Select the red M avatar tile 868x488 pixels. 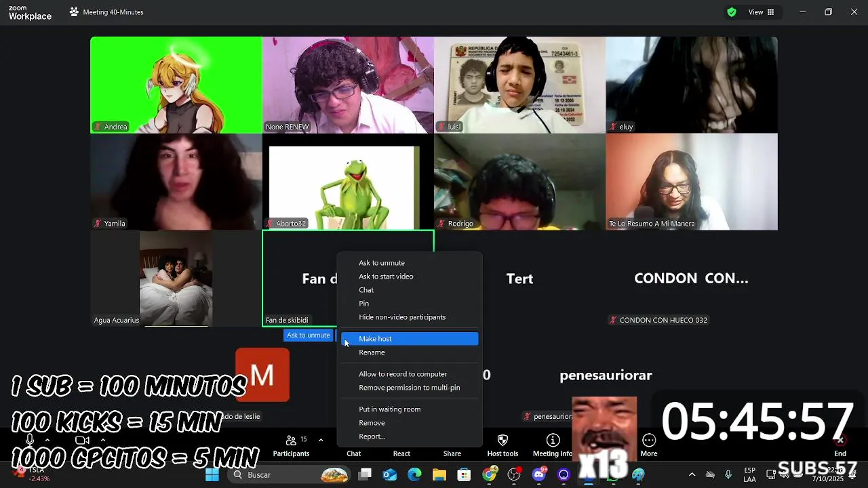[262, 375]
